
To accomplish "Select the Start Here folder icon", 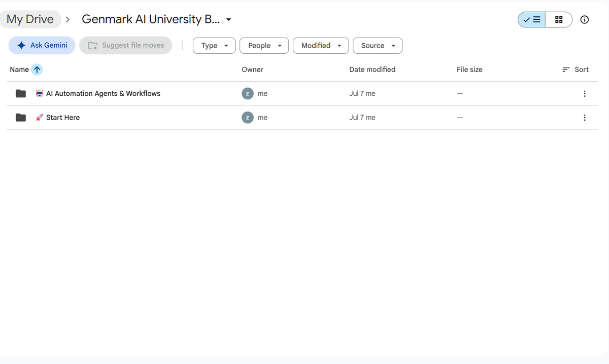I will [21, 118].
